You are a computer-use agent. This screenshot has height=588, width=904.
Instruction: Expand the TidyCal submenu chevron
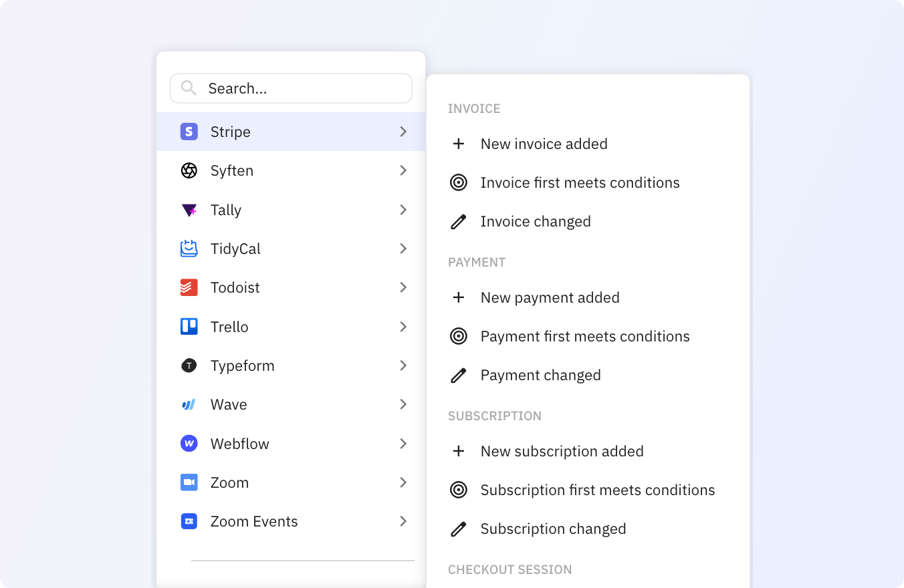tap(403, 249)
